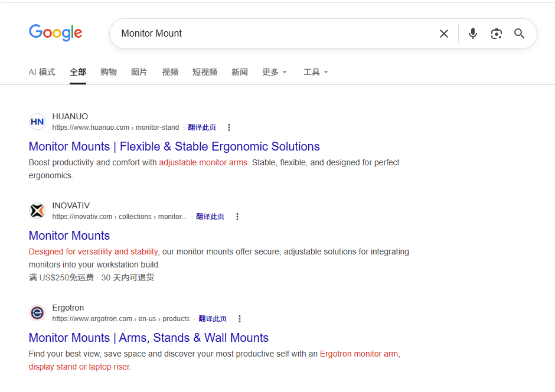The width and height of the screenshot is (555, 392).
Task: Switch to 图片 tab
Action: coord(139,72)
